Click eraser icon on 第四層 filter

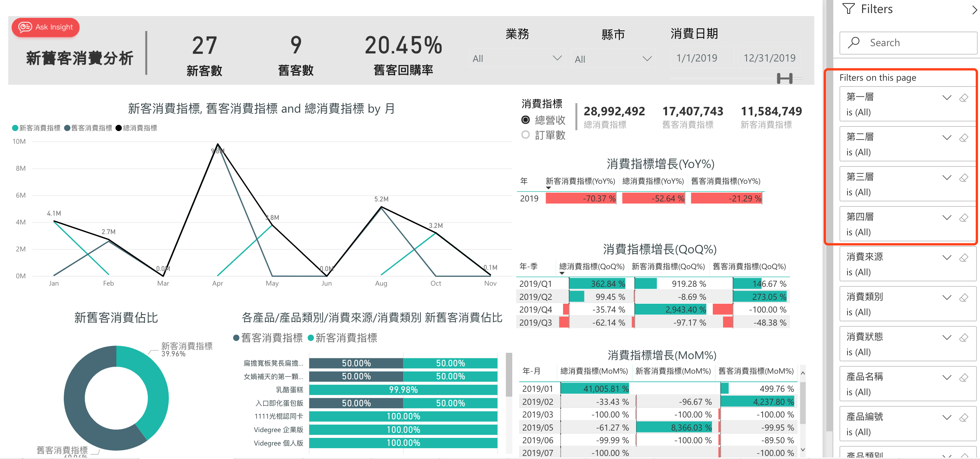(x=963, y=218)
